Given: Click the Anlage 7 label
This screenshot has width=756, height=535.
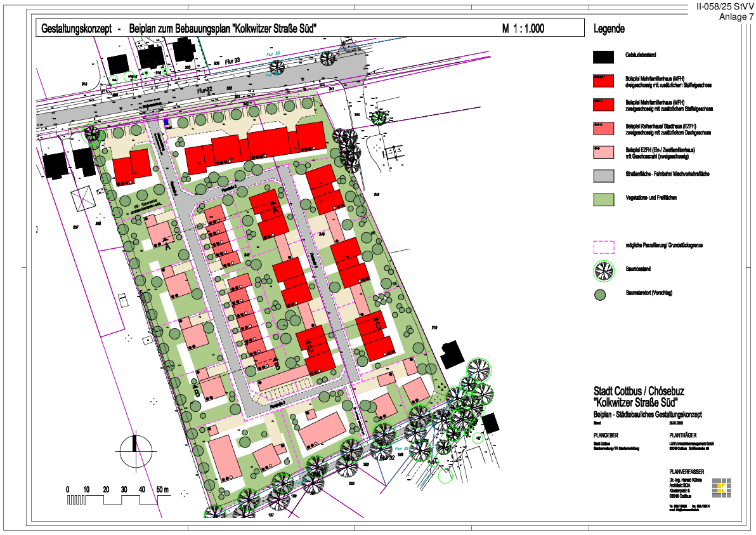Looking at the screenshot, I should click(736, 17).
